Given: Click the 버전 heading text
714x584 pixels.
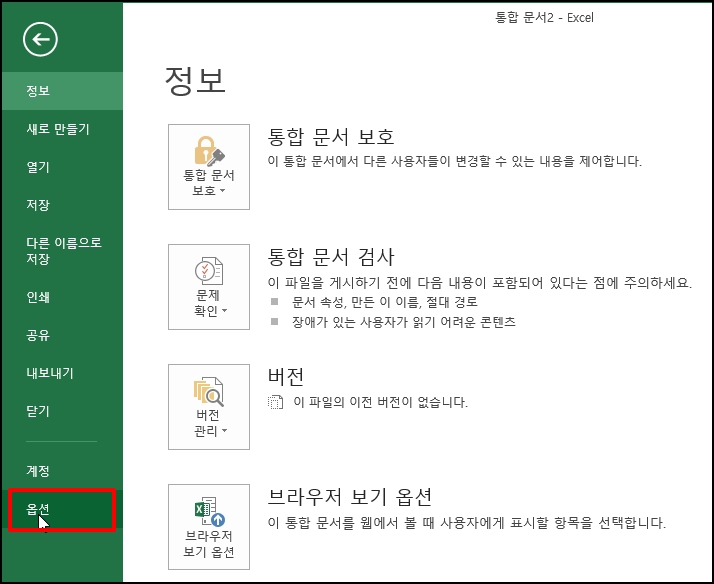Looking at the screenshot, I should [x=286, y=377].
